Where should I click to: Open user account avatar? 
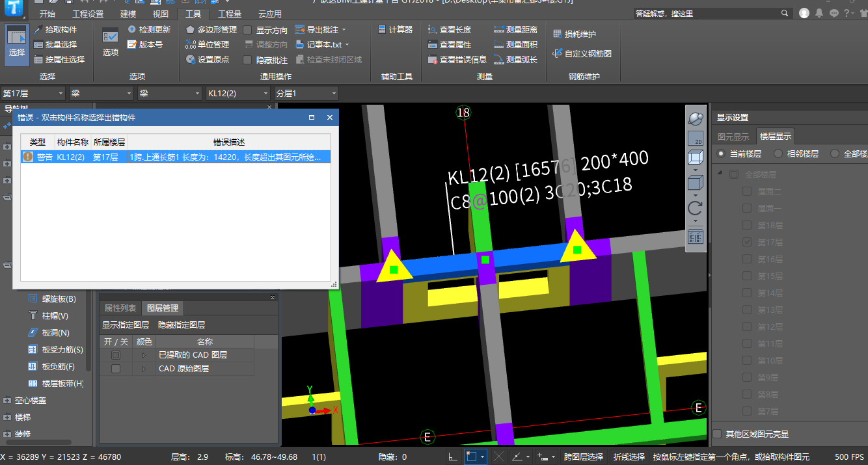804,13
